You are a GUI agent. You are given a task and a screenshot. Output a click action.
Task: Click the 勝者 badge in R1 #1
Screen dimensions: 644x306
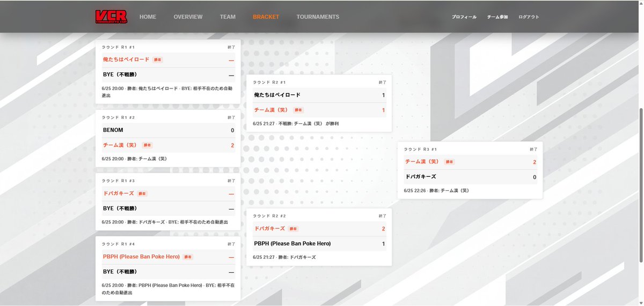click(158, 60)
